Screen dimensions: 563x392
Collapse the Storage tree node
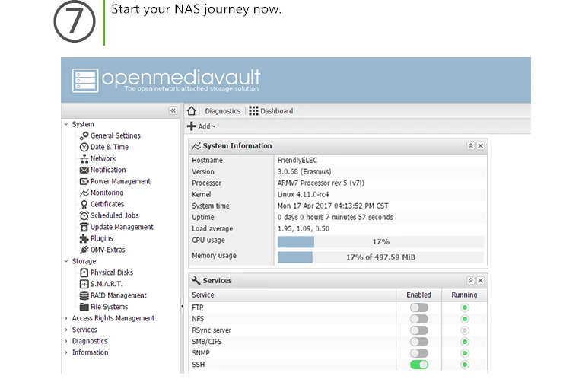(66, 261)
